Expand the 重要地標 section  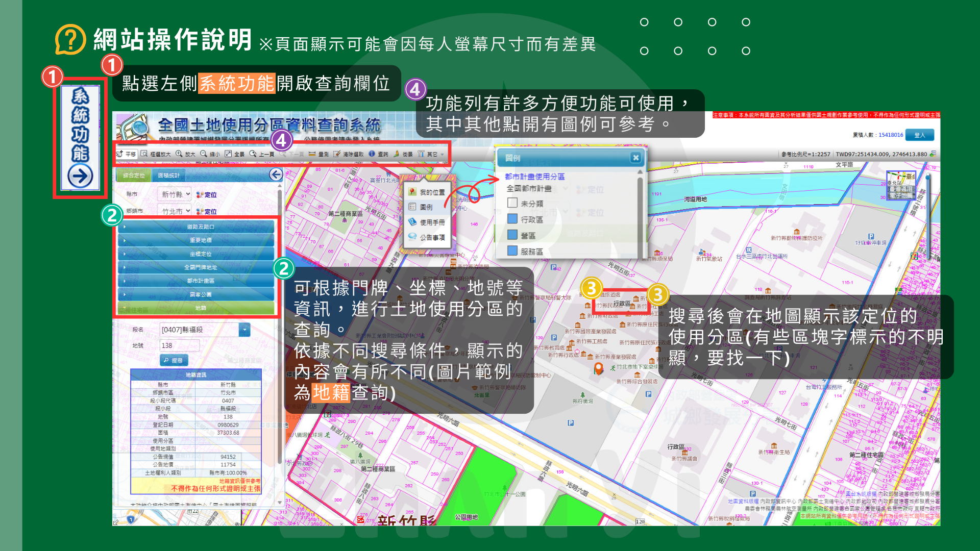coord(196,240)
